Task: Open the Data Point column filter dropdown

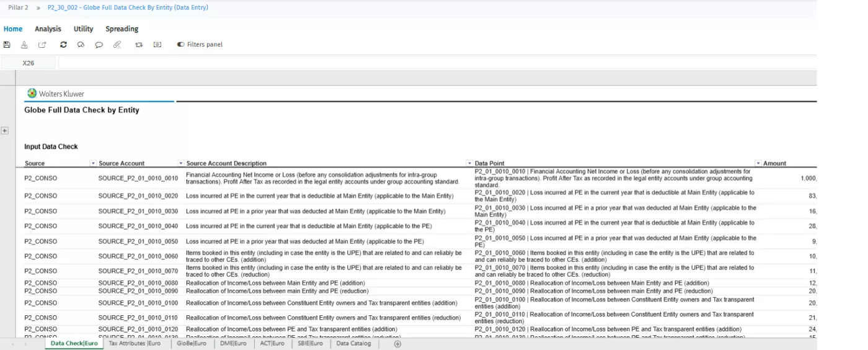Action: pyautogui.click(x=758, y=163)
